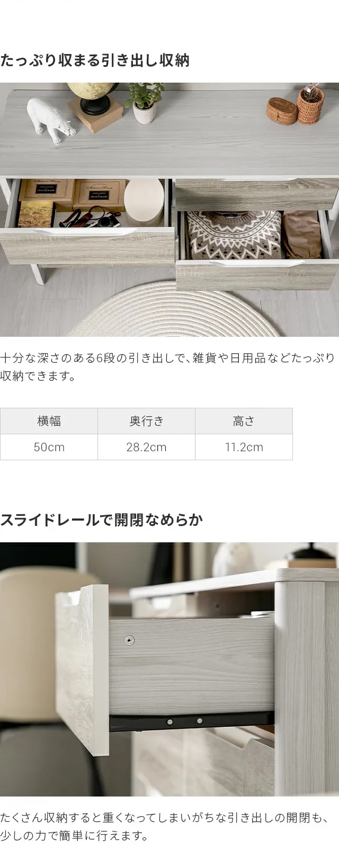Click the paragraph about 6段の引き出し
Image resolution: width=339 pixels, height=868 pixels.
(167, 367)
